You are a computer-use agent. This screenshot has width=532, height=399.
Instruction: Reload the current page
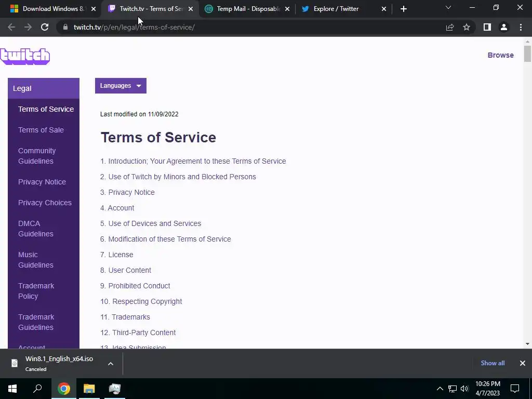pos(45,27)
